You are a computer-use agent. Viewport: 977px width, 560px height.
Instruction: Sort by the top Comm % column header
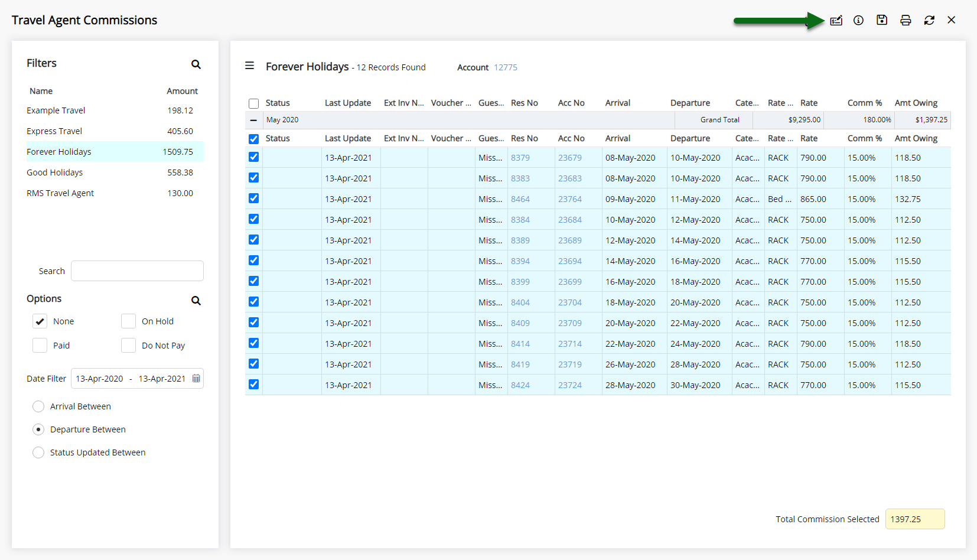coord(865,103)
